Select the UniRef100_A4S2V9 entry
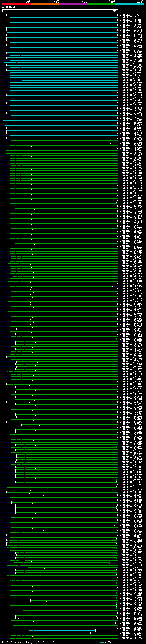 (x=131, y=118)
